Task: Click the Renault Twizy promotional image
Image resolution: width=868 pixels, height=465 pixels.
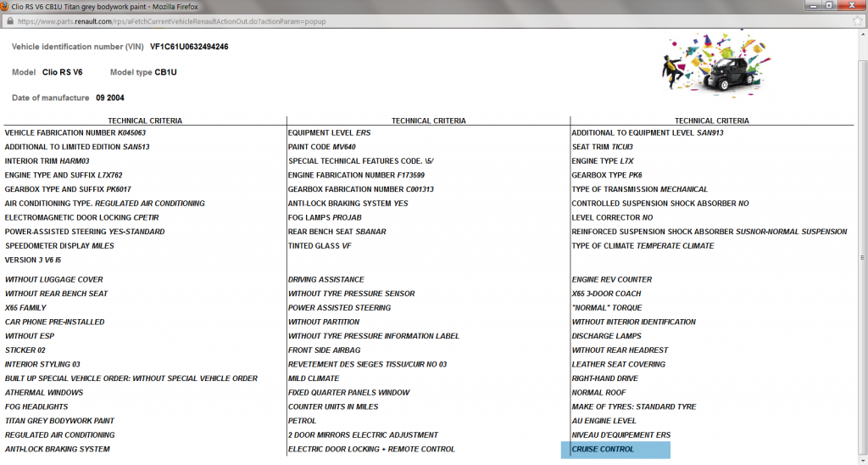Action: pos(715,64)
